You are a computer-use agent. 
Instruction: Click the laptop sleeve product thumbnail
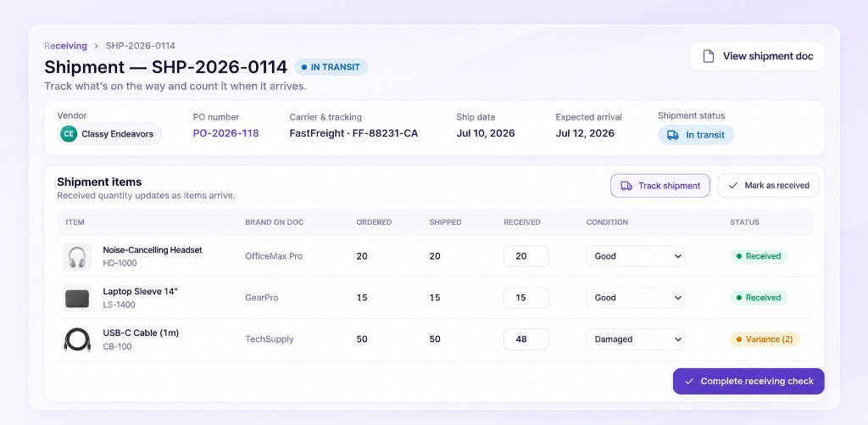coord(77,298)
